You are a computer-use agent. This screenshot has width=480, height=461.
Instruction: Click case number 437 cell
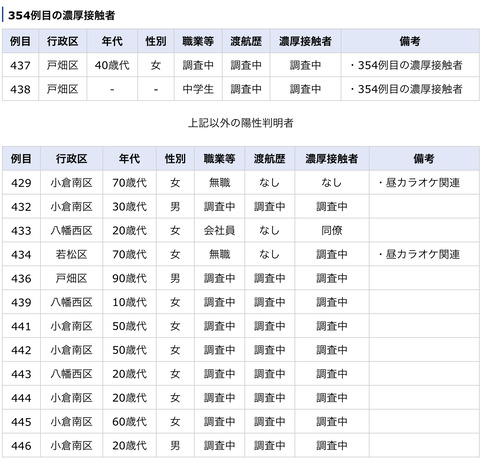20,65
